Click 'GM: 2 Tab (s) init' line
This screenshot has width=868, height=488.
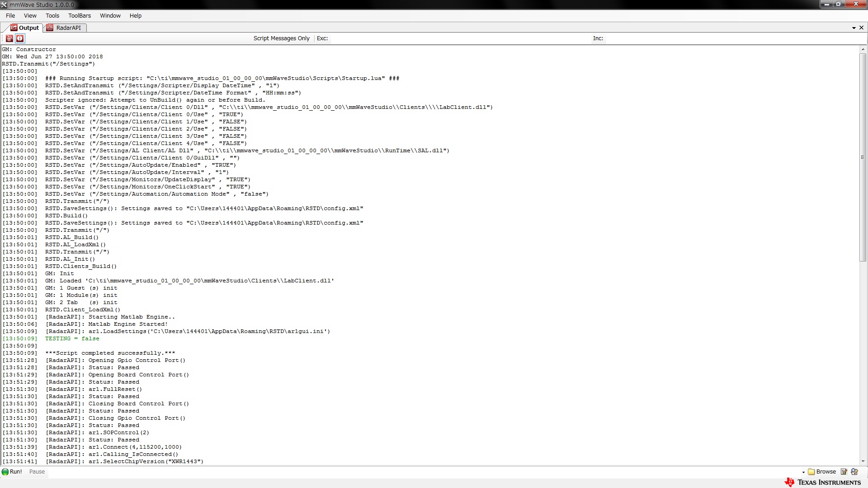pos(81,302)
